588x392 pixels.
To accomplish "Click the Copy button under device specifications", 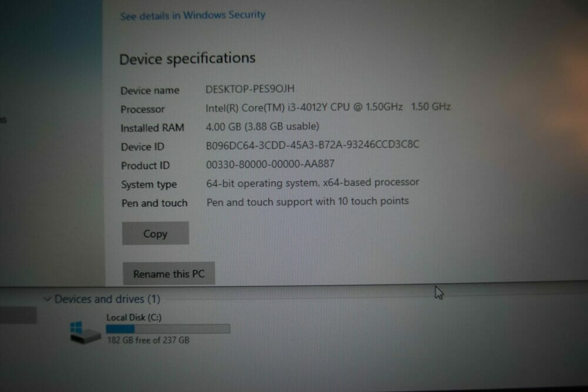I will [x=155, y=233].
